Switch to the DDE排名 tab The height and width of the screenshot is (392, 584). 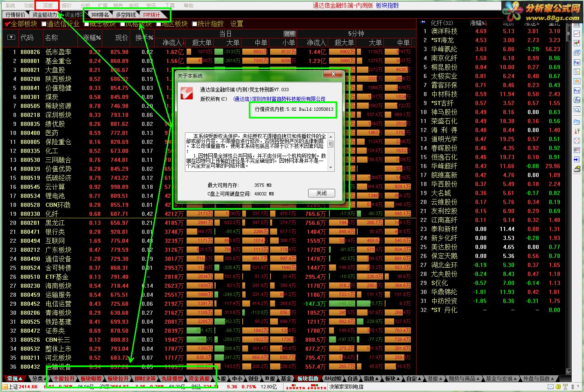point(100,15)
